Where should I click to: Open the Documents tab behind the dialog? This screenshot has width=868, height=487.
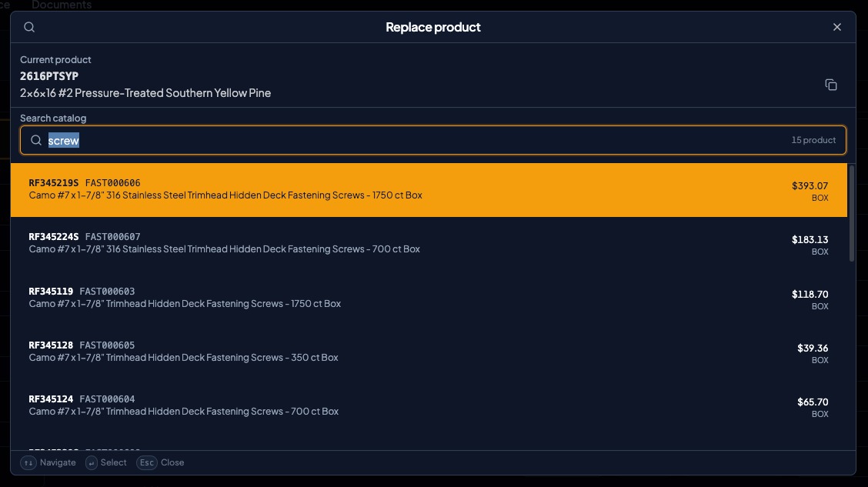coord(62,5)
